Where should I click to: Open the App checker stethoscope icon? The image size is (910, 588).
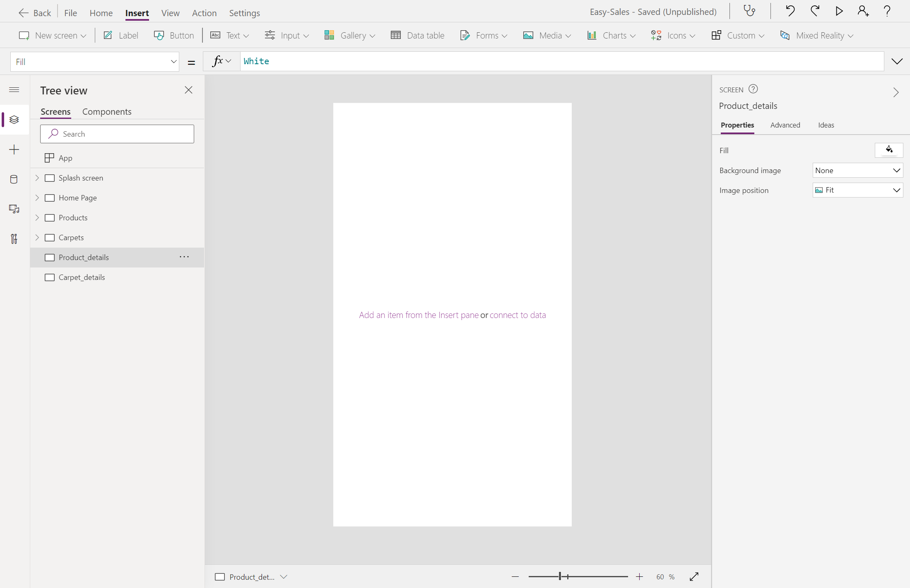pyautogui.click(x=749, y=11)
